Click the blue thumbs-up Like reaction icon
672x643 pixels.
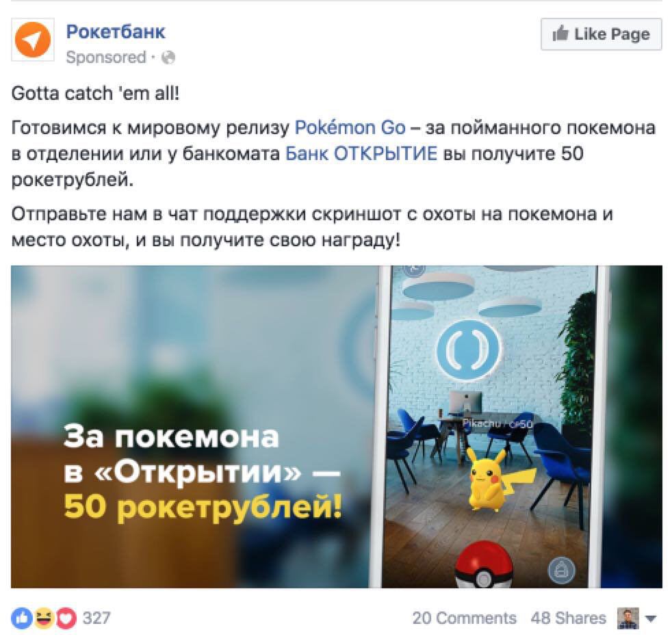point(22,618)
